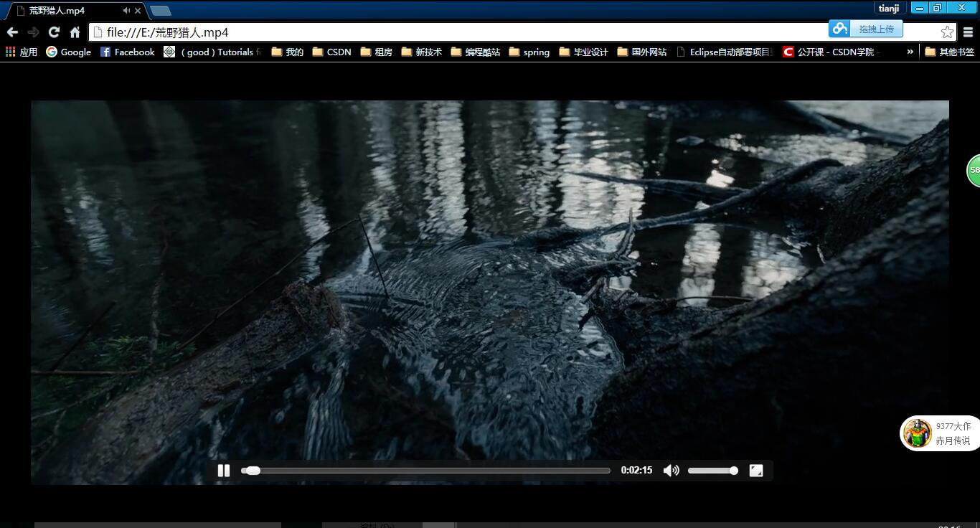This screenshot has width=980, height=528.
Task: Open the 编程酷站 bookmark folder
Action: [476, 52]
